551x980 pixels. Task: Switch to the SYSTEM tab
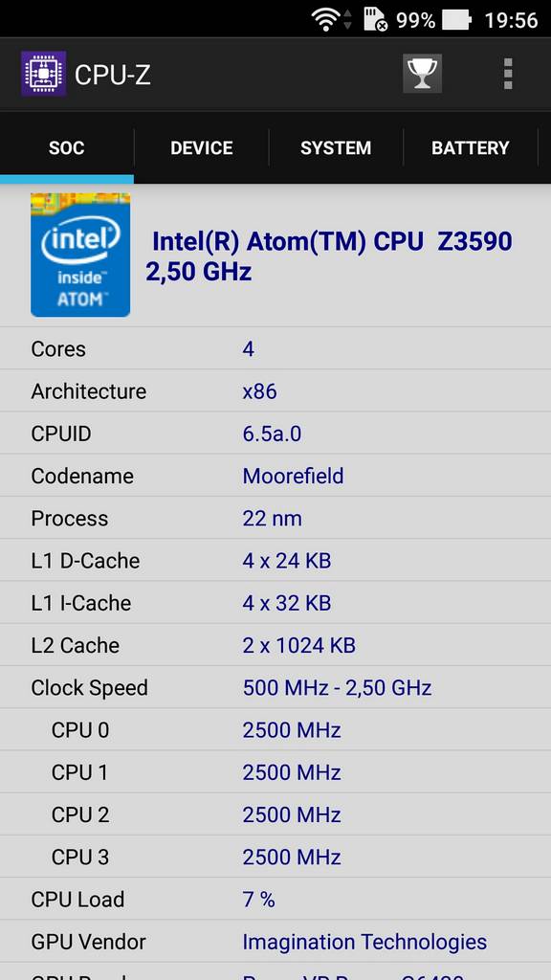pyautogui.click(x=336, y=148)
